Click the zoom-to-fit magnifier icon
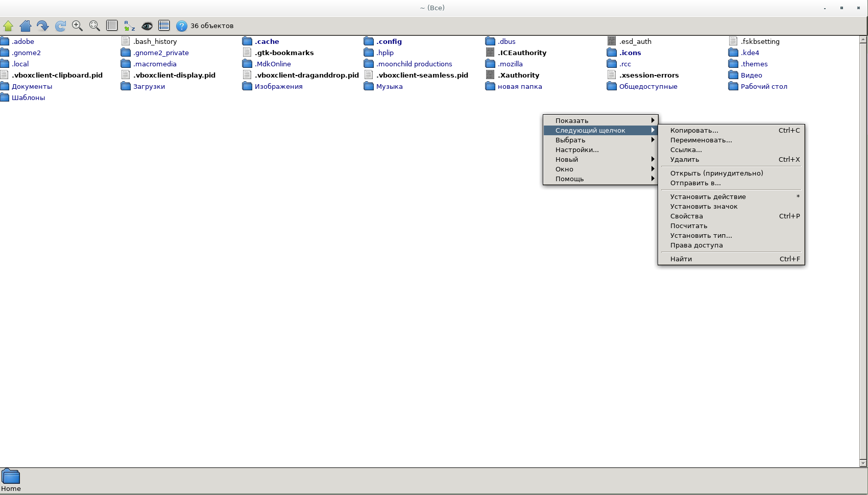Screen dimensions: 868x495 tap(94, 26)
